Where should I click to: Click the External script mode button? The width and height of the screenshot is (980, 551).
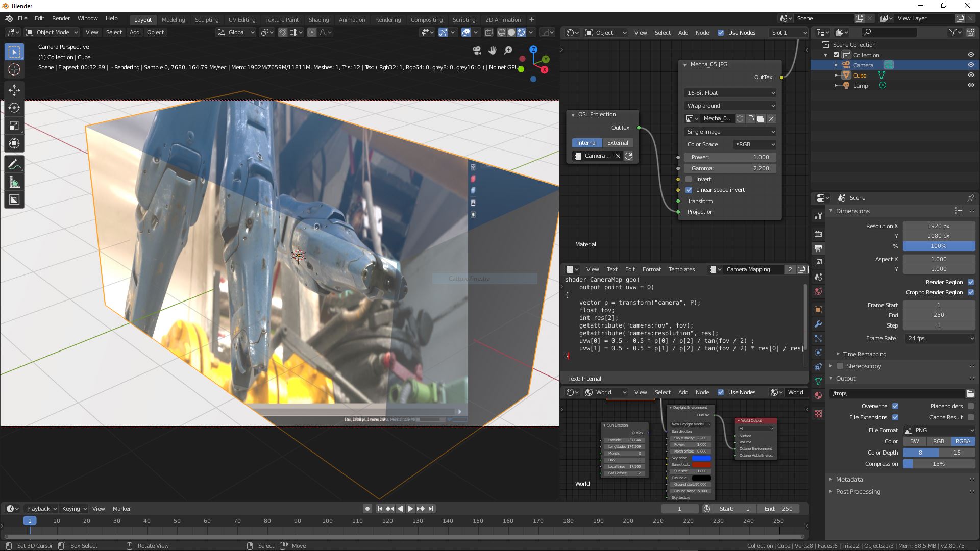click(x=618, y=143)
